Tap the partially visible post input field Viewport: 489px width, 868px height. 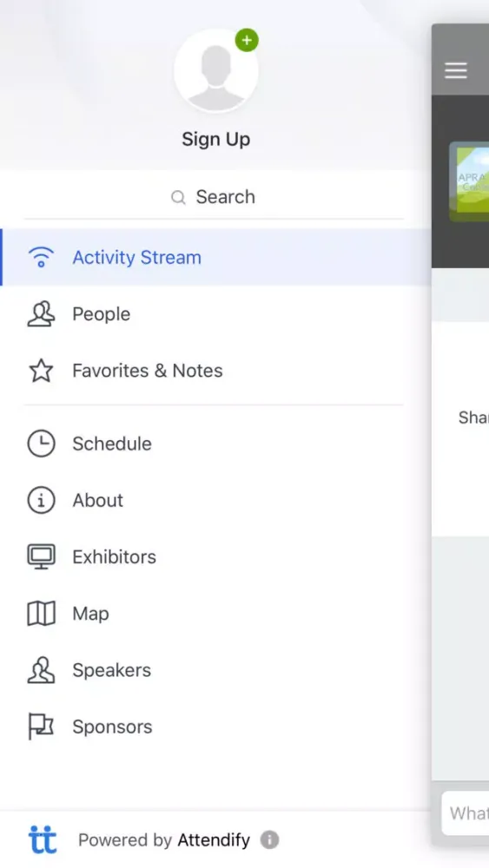pyautogui.click(x=466, y=813)
